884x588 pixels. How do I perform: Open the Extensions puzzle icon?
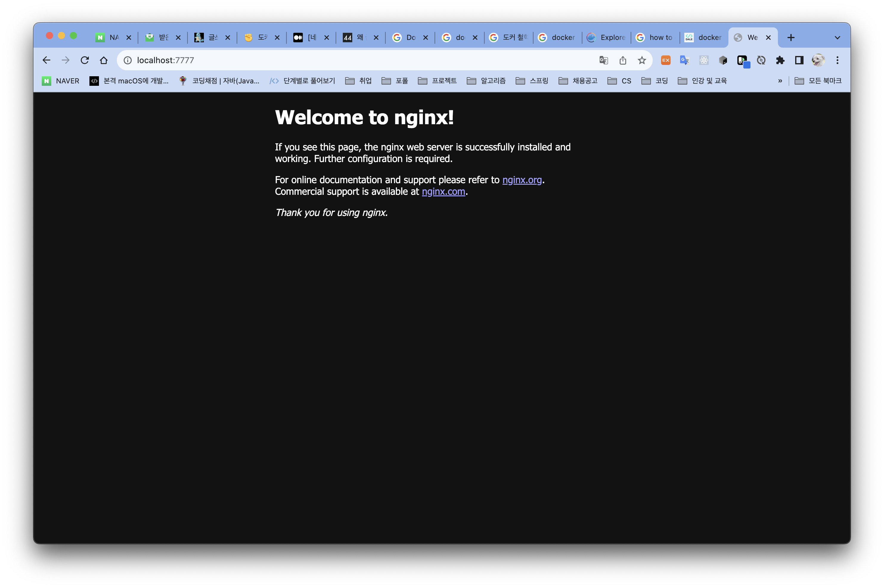click(x=780, y=60)
